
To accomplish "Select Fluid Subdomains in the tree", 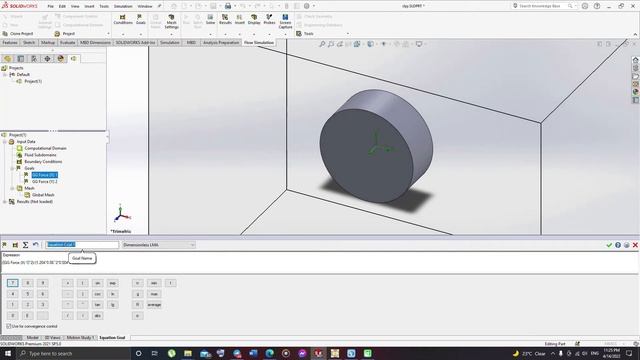I will click(x=40, y=155).
